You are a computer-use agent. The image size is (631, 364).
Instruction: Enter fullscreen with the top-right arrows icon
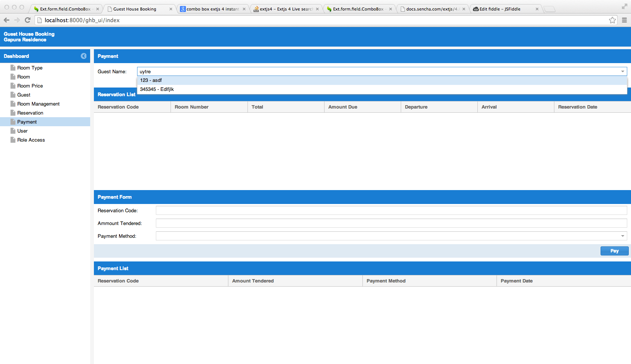click(x=624, y=6)
